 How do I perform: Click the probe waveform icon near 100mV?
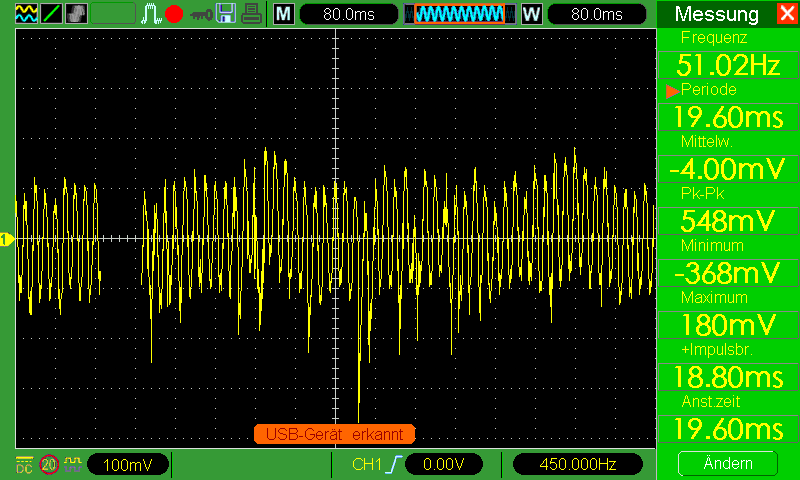[x=74, y=464]
